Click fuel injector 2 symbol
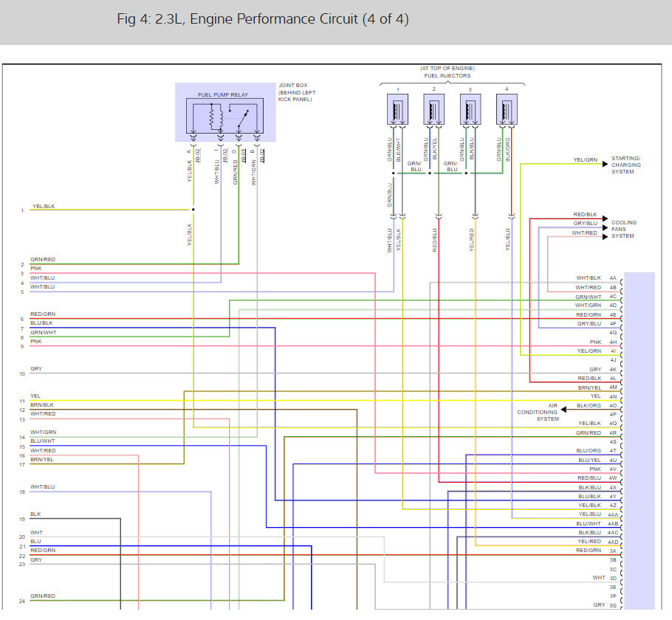This screenshot has height=620, width=672. pos(433,109)
